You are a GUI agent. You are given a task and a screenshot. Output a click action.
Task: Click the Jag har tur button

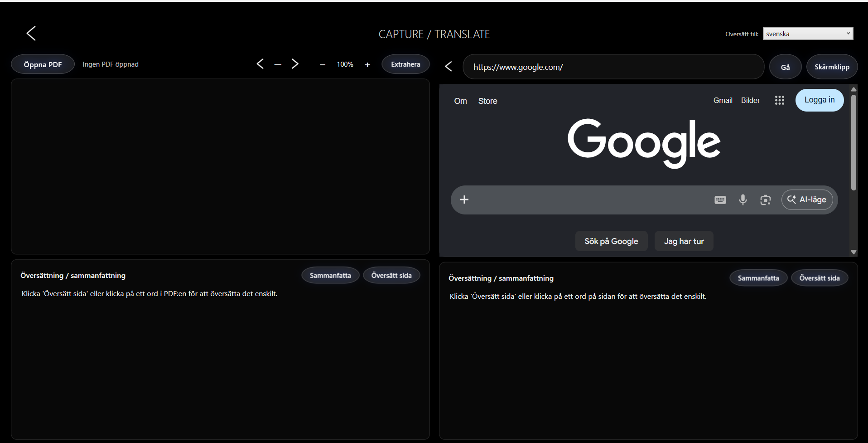click(684, 241)
